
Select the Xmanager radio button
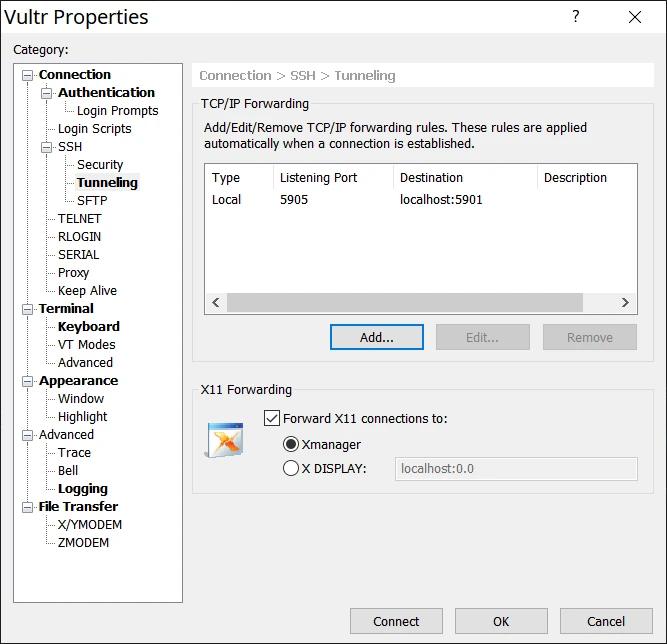(x=291, y=444)
